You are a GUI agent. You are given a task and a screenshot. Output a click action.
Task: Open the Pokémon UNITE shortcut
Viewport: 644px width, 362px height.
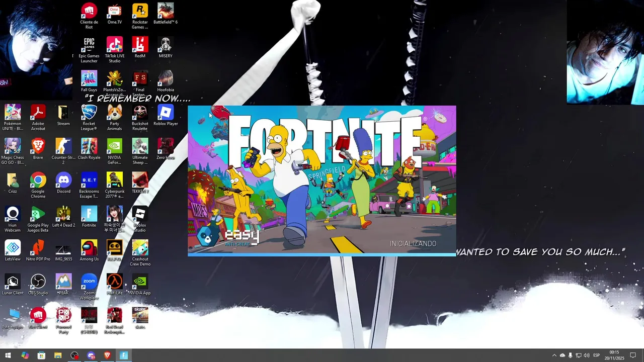pyautogui.click(x=13, y=118)
